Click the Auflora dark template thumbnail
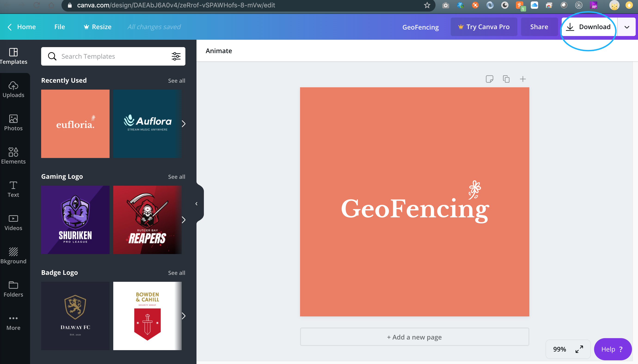This screenshot has width=638, height=364. (x=148, y=124)
